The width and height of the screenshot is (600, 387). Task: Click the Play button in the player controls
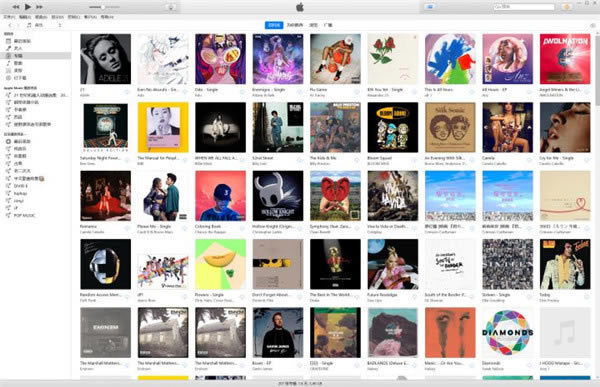pyautogui.click(x=28, y=7)
